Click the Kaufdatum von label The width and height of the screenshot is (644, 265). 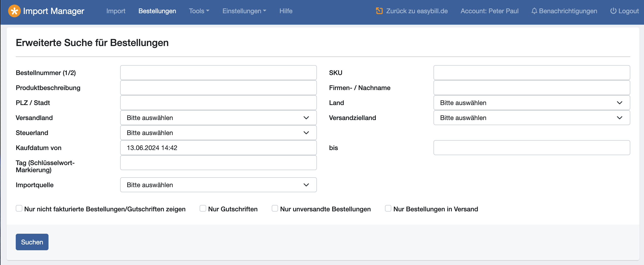[x=39, y=148]
